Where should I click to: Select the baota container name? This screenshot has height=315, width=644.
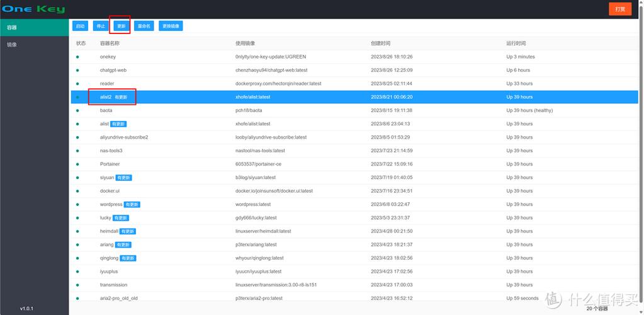tap(106, 111)
